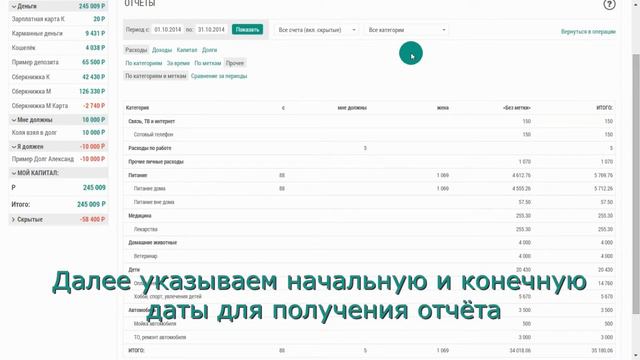Click the Показать button
The width and height of the screenshot is (640, 360).
pyautogui.click(x=247, y=29)
